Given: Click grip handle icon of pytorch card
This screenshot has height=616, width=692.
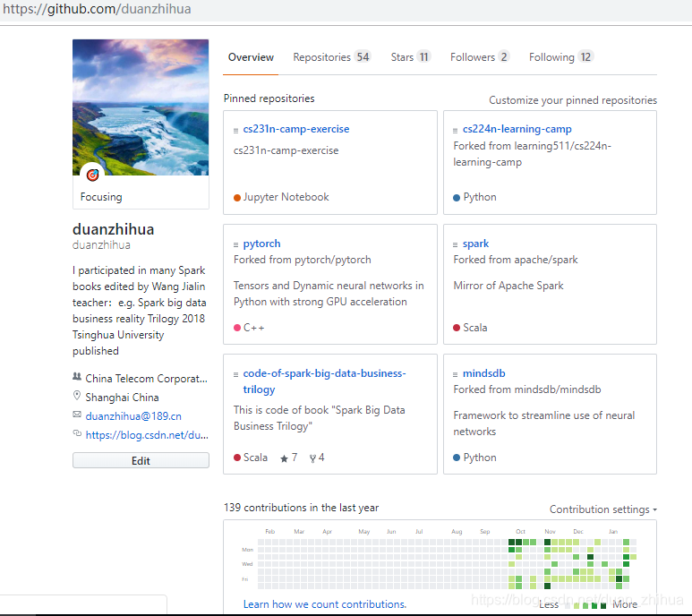Looking at the screenshot, I should click(x=235, y=245).
